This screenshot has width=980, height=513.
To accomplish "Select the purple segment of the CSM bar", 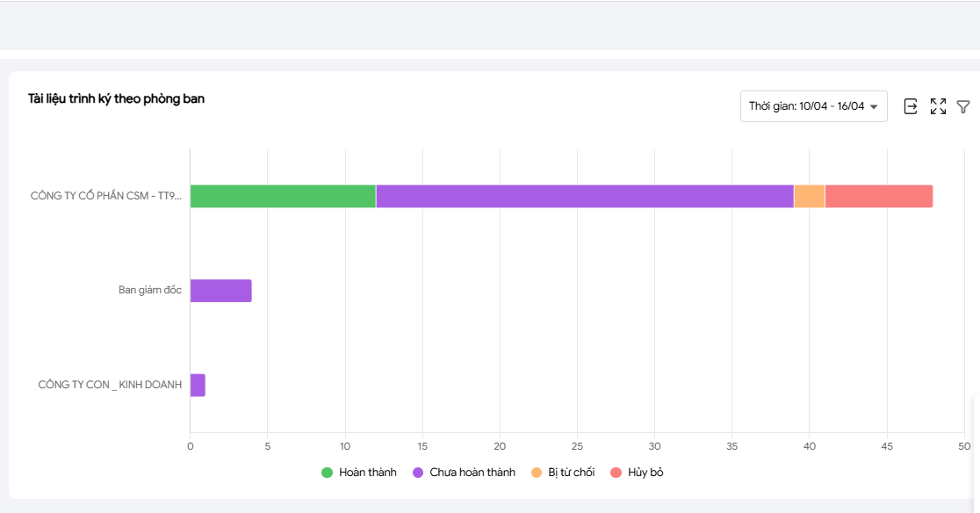I will pos(584,197).
